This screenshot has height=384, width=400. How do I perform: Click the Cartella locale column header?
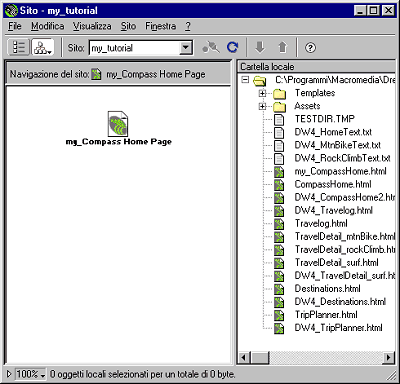coord(317,66)
